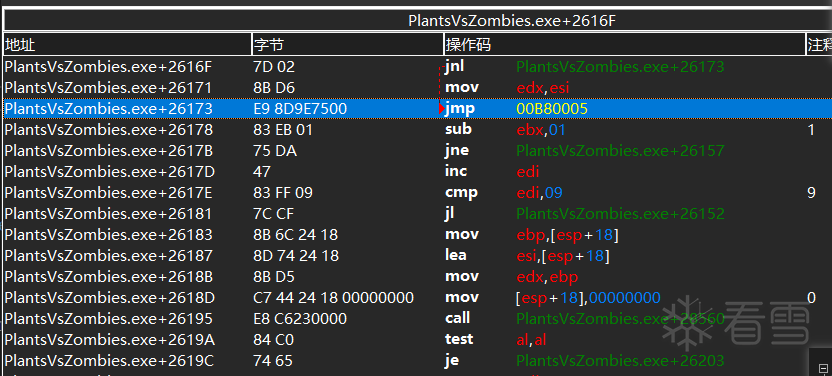Click bytes E9 8D9E7500

tap(300, 109)
